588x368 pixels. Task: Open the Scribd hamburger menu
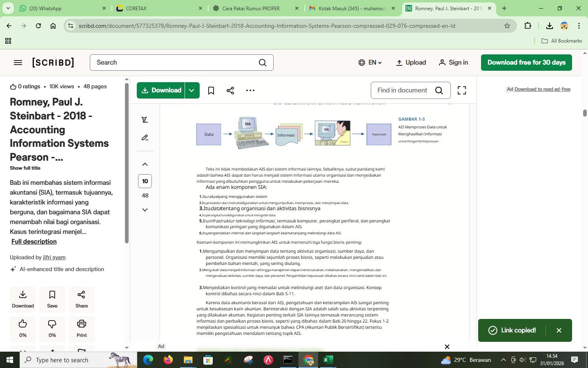[x=18, y=62]
